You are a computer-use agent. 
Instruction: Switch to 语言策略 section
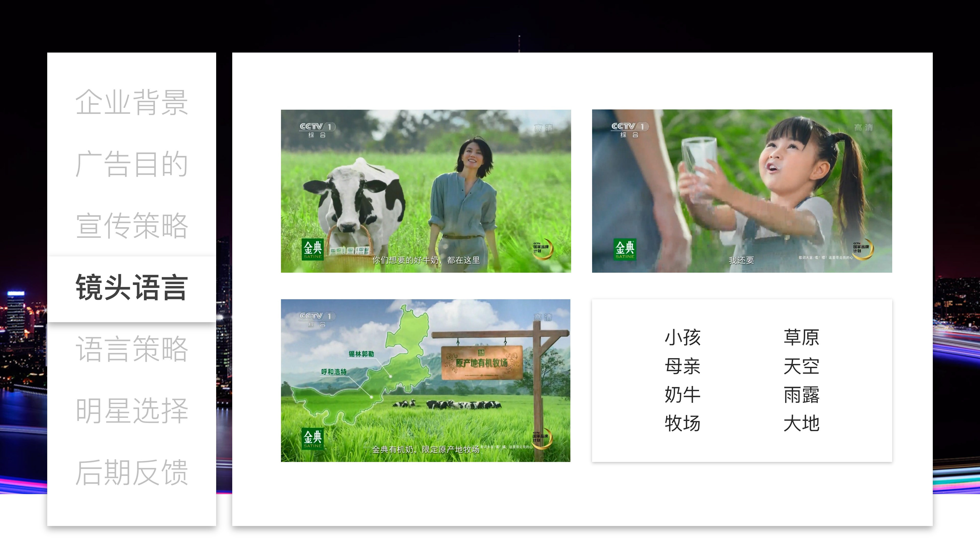click(132, 349)
